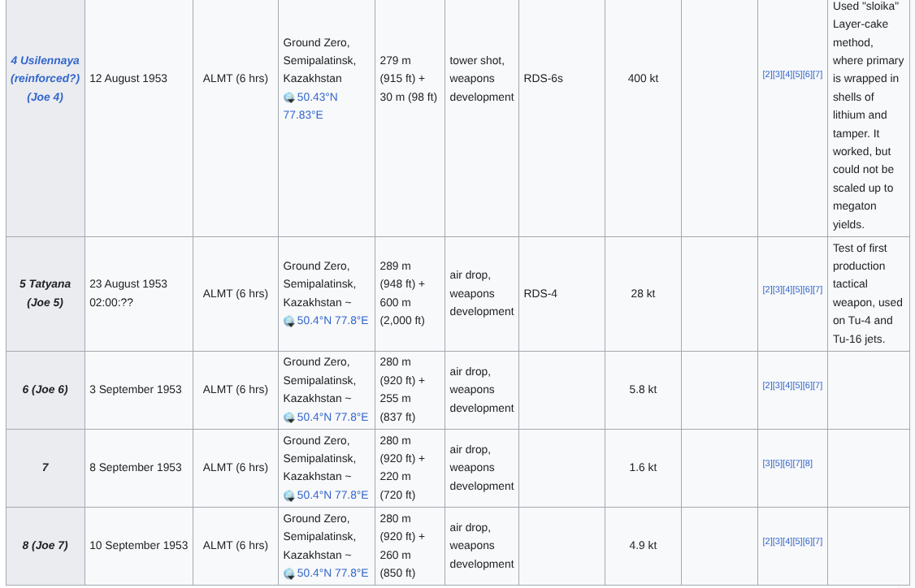Click citation [2] in the RDS-6s row
Viewport: 915px width, 588px height.
(x=767, y=75)
